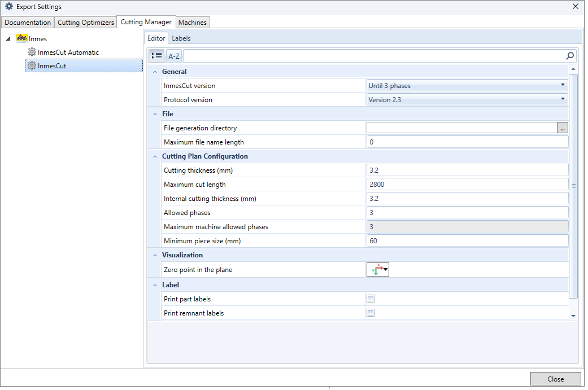Image resolution: width=588 pixels, height=390 pixels.
Task: Enable Print part labels checkbox
Action: (371, 299)
